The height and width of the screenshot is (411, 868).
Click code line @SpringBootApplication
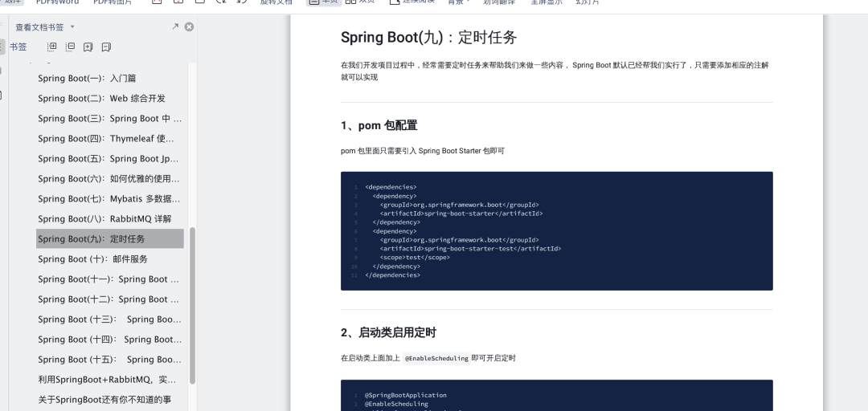coord(406,396)
